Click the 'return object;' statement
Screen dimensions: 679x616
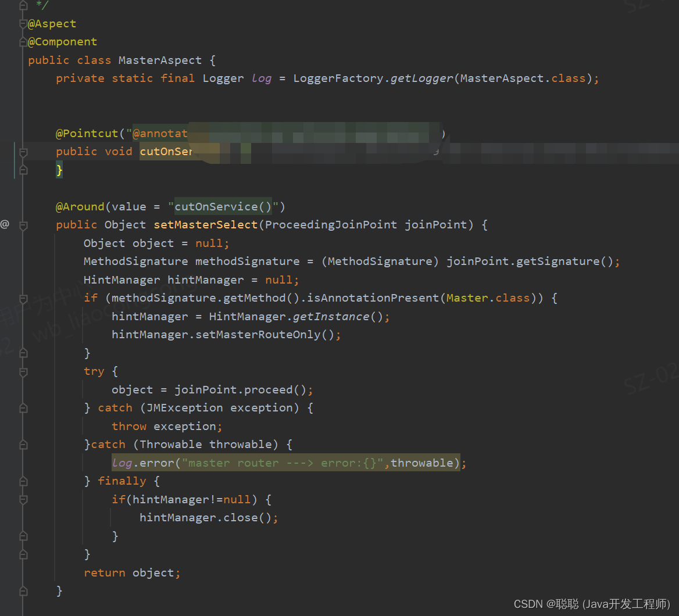pyautogui.click(x=132, y=573)
